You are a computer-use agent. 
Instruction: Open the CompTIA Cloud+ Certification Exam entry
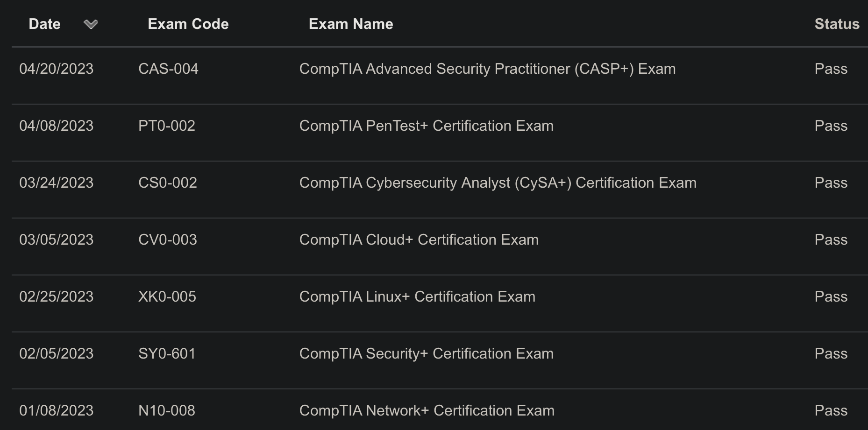[419, 240]
